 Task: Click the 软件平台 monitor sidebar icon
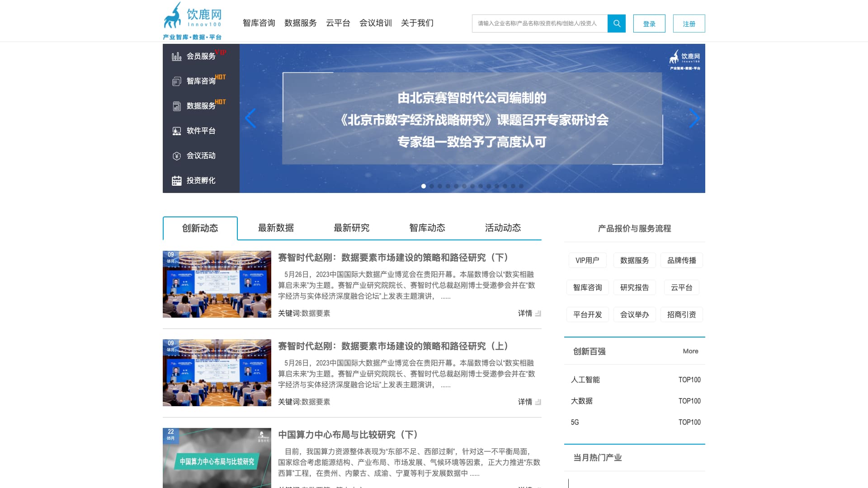[x=177, y=131]
